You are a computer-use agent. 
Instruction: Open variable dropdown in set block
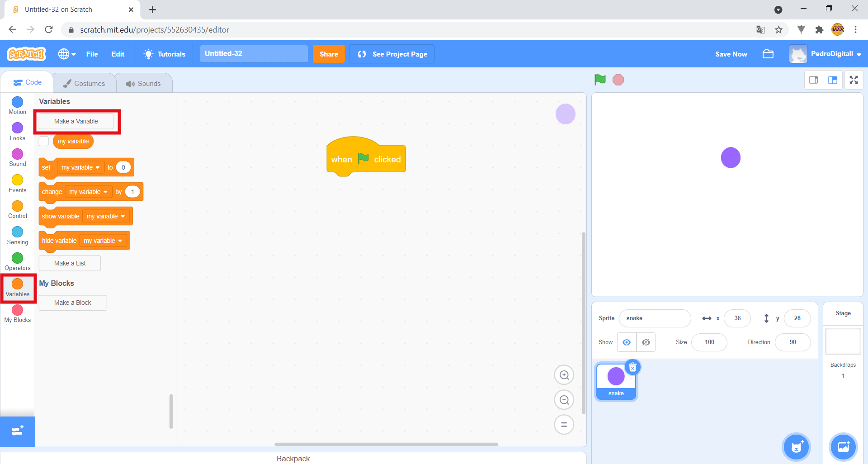80,167
